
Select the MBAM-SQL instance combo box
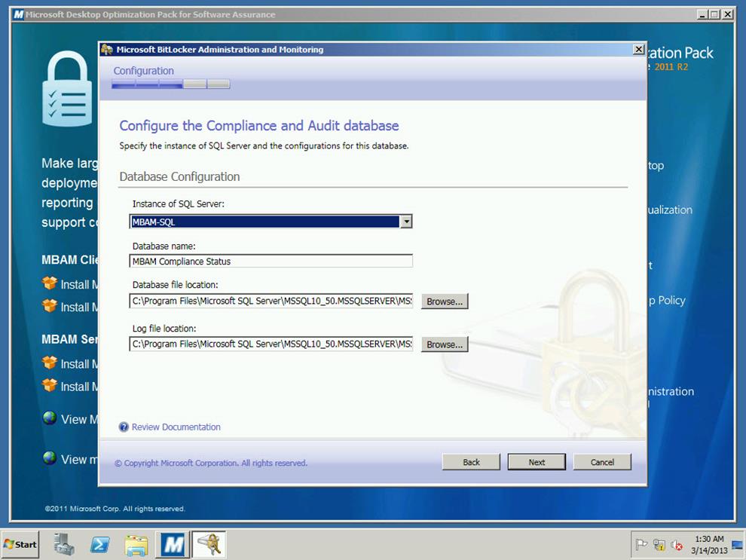click(271, 222)
